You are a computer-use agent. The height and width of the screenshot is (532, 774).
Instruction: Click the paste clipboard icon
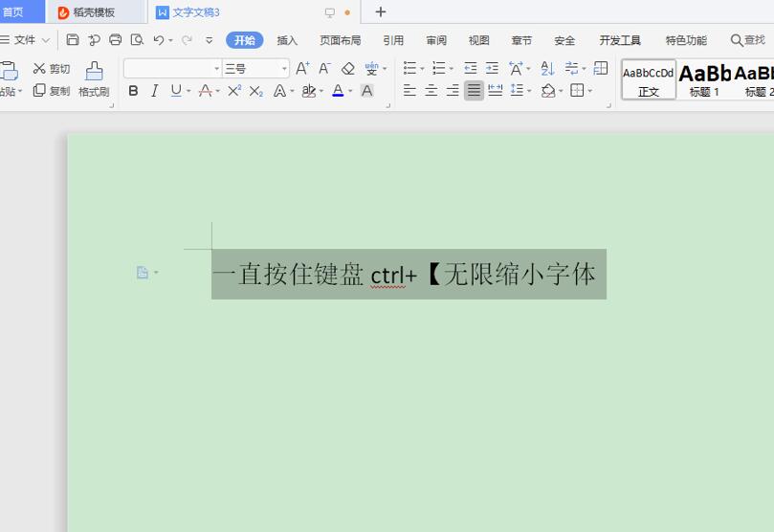coord(10,70)
